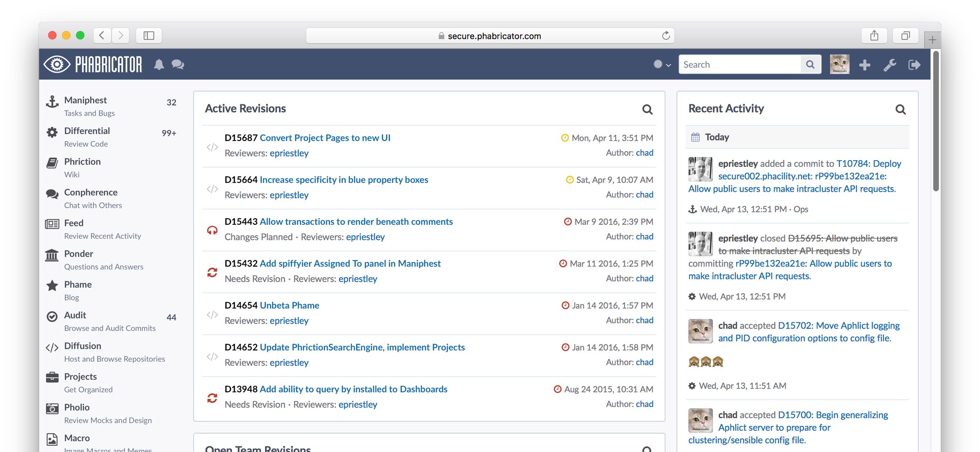The height and width of the screenshot is (452, 980).
Task: Open the Conpherence chat bubble in the header
Action: point(177,64)
